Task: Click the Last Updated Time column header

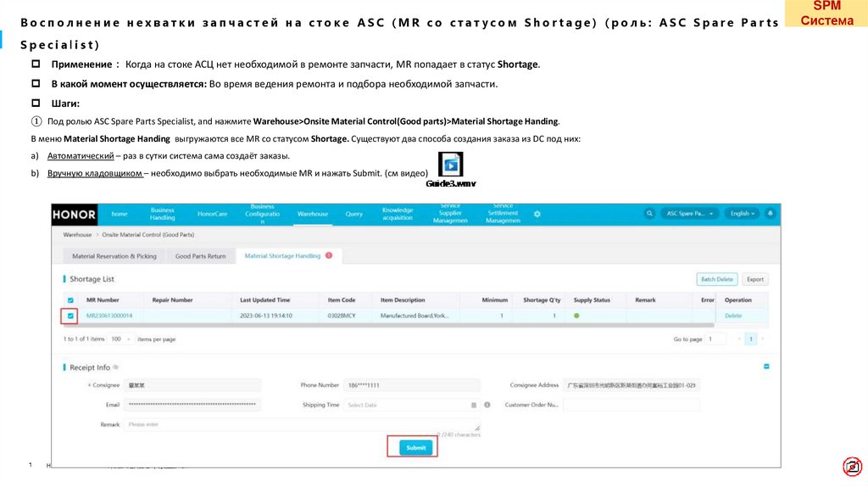Action: click(x=264, y=299)
